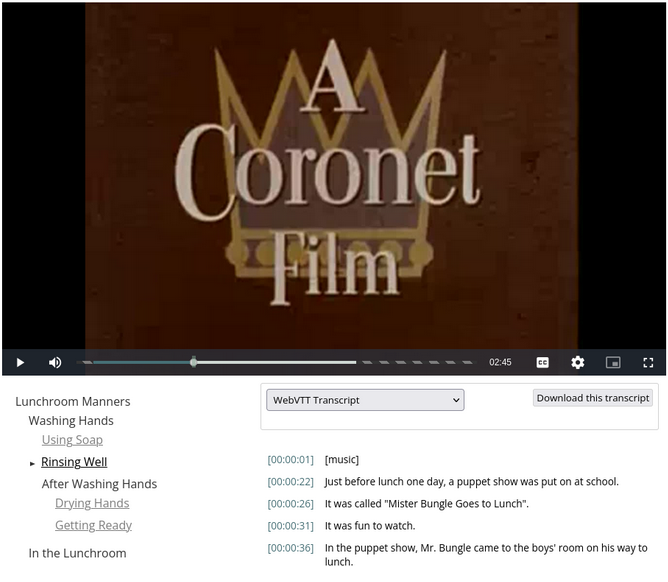Click "Just before lunch one day" transcript line
668x582 pixels.
coord(472,481)
